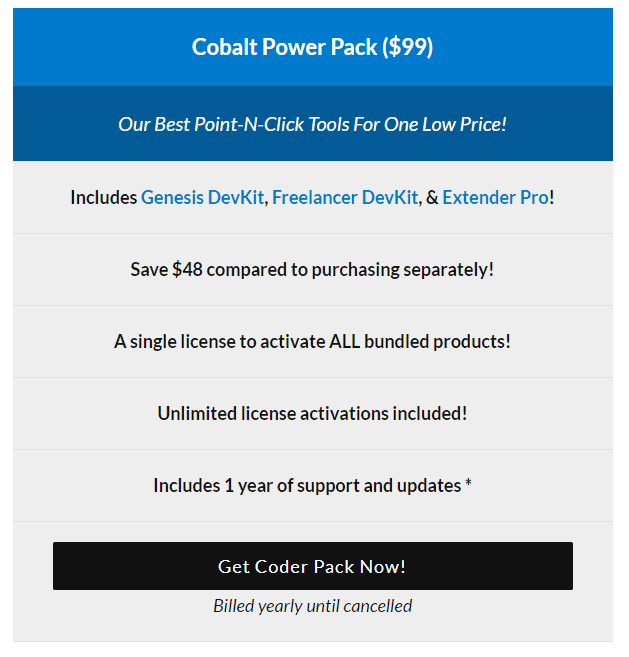Click the ampersand before Extender Pro
This screenshot has height=657, width=629.
pyautogui.click(x=432, y=198)
